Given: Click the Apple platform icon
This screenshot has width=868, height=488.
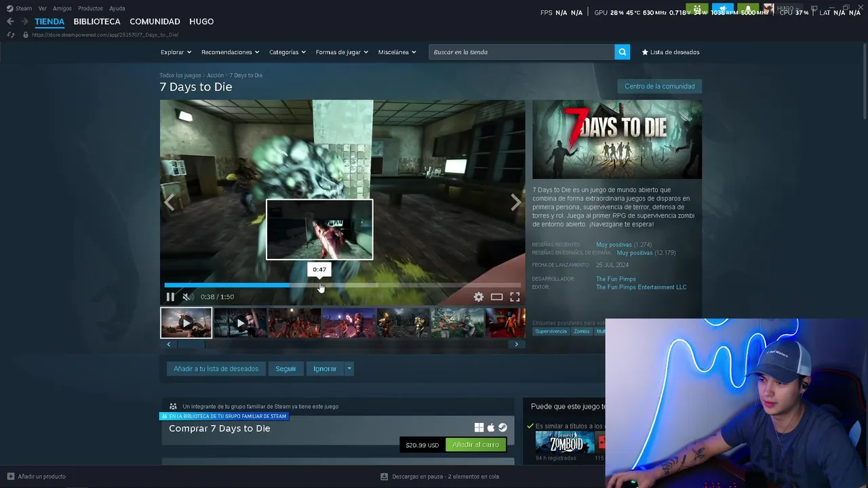Looking at the screenshot, I should click(491, 428).
